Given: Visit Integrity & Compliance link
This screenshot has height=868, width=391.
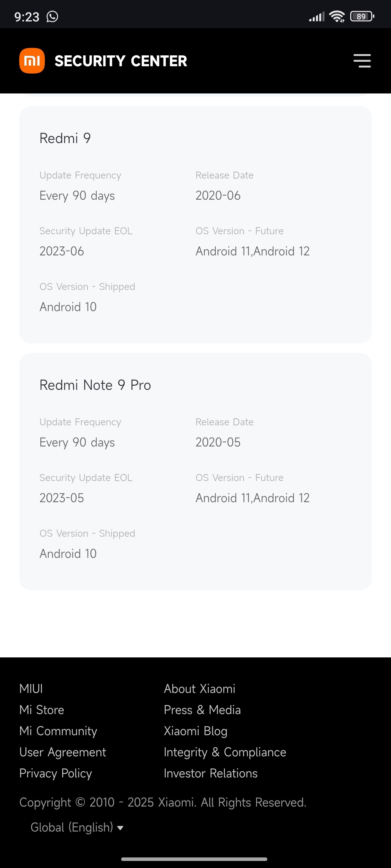Looking at the screenshot, I should point(225,752).
